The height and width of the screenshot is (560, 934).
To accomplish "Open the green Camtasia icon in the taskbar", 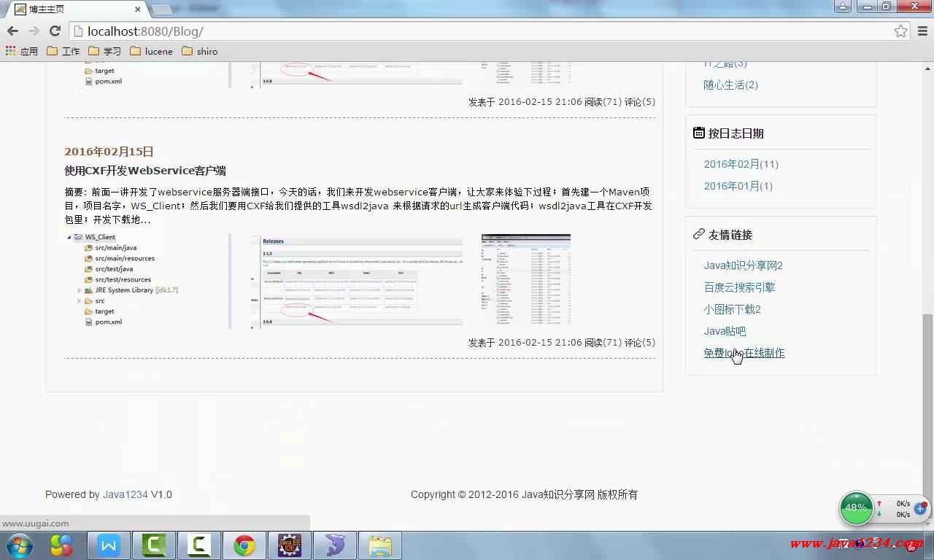I will [x=154, y=545].
